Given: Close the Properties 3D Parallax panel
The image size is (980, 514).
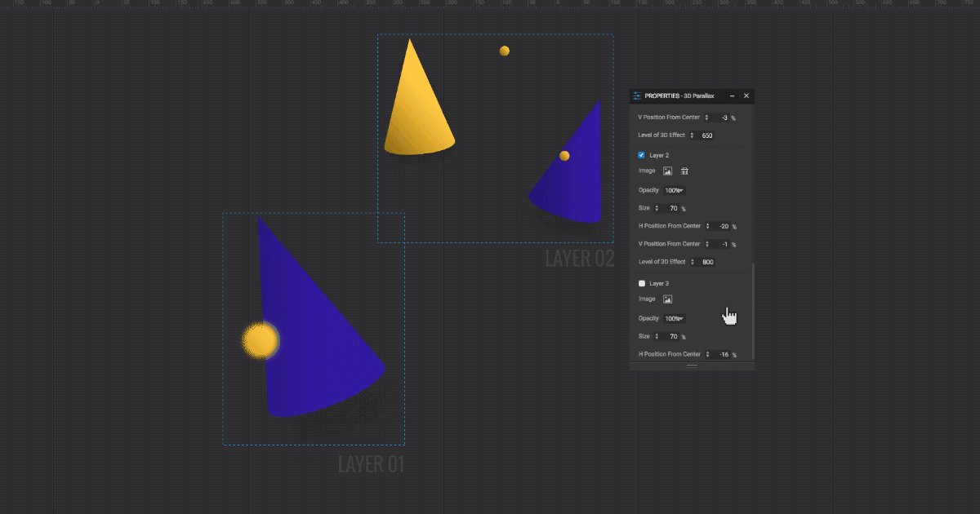Looking at the screenshot, I should point(746,96).
